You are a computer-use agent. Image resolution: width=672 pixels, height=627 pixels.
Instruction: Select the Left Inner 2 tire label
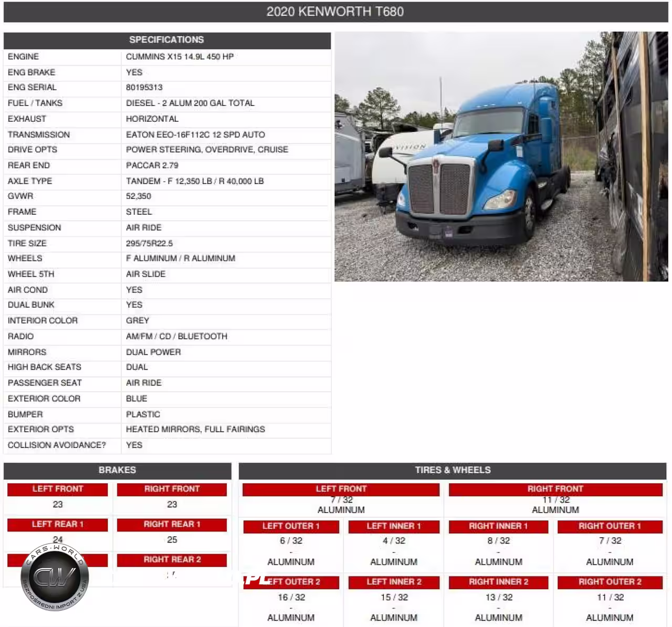pyautogui.click(x=394, y=582)
